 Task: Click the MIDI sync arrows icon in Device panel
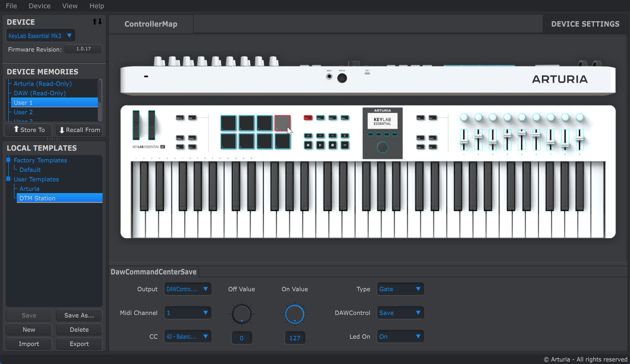97,22
